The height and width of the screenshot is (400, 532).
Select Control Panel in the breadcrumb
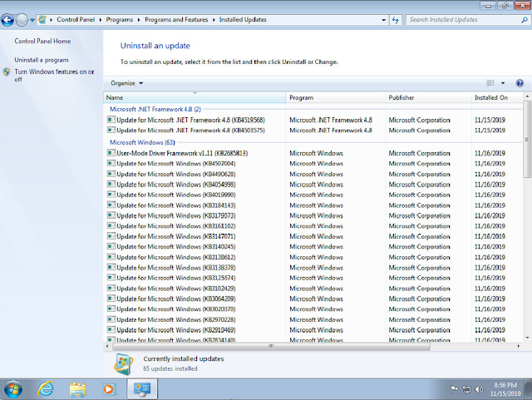coord(76,20)
